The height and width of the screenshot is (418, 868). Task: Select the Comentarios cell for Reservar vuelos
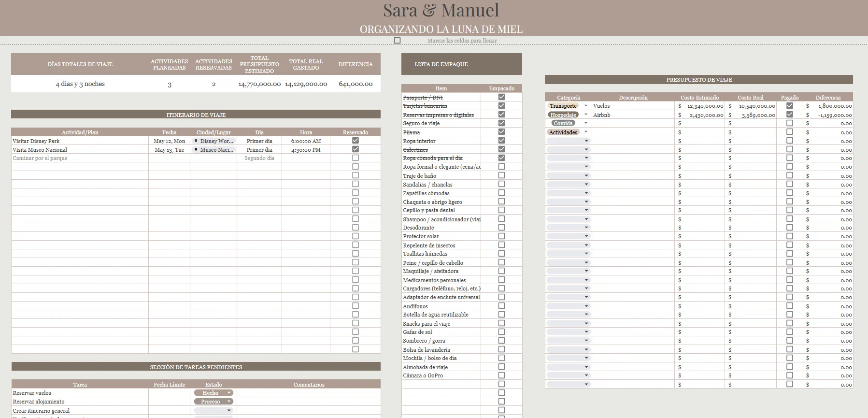point(309,393)
